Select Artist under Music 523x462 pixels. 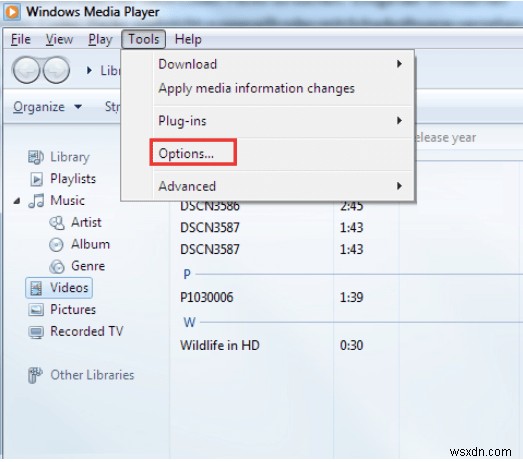click(x=86, y=222)
